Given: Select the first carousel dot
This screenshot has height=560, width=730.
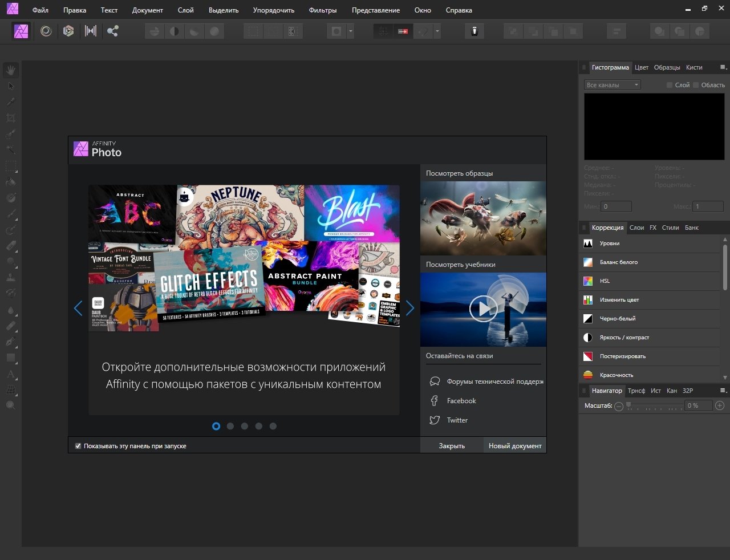Looking at the screenshot, I should [216, 426].
